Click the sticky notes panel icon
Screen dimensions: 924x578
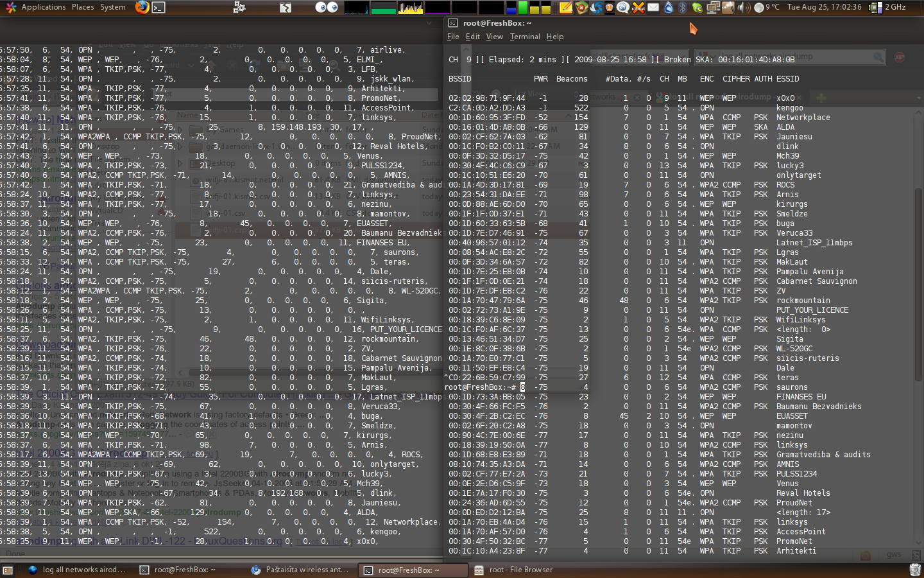(566, 7)
